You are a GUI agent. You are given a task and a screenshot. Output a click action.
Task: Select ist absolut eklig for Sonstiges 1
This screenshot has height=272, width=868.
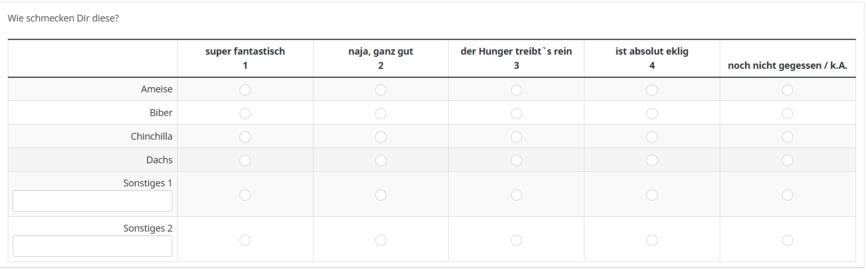pos(652,195)
